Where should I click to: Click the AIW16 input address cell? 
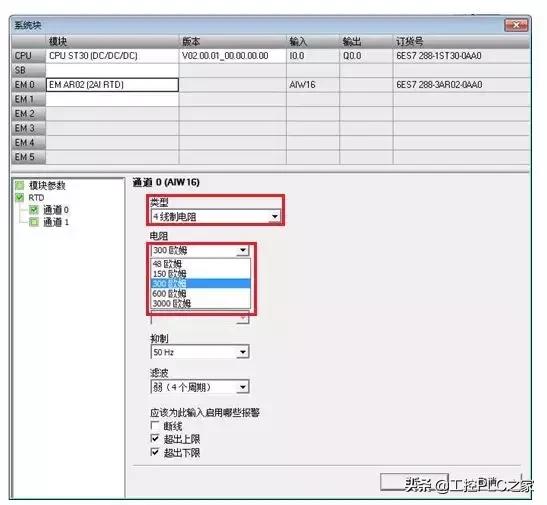[x=313, y=85]
